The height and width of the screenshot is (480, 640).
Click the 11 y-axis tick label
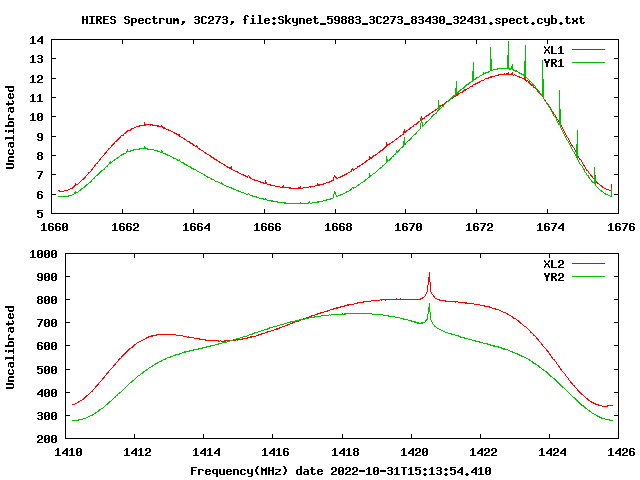[x=36, y=98]
